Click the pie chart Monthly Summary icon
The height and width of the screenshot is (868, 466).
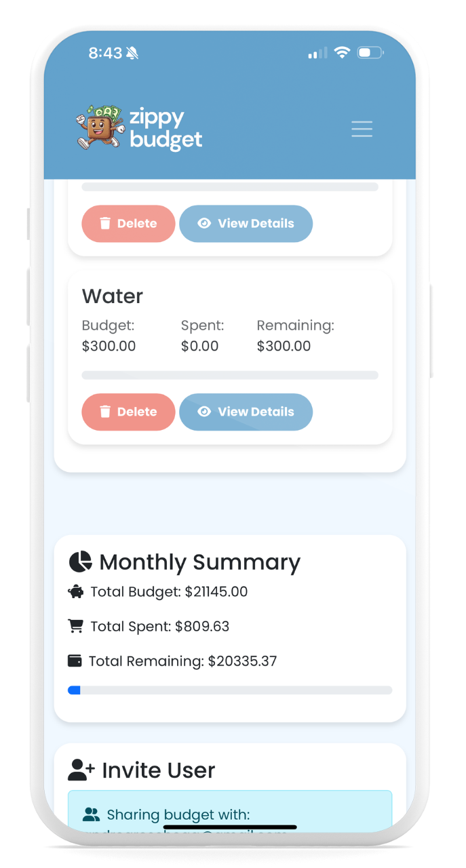[80, 561]
